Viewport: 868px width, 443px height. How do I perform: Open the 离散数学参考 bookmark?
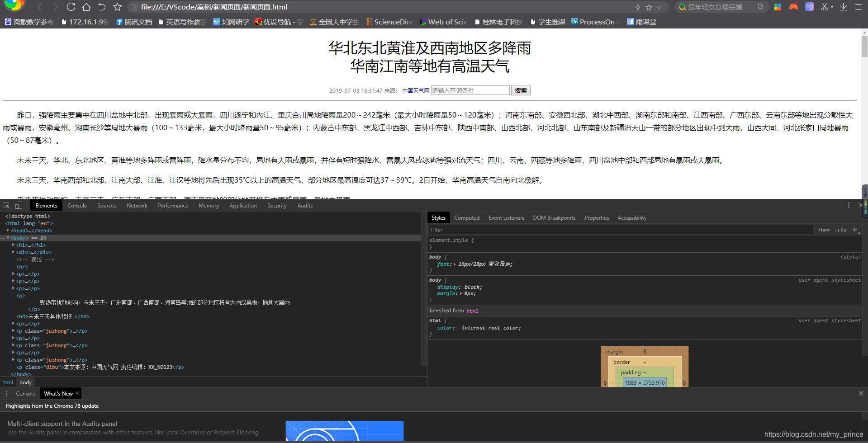coord(29,22)
